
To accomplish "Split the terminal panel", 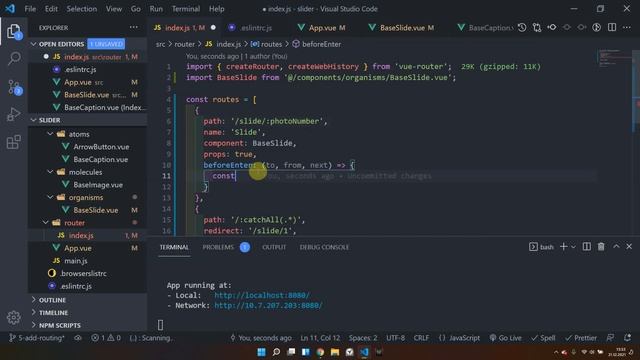I will click(586, 247).
